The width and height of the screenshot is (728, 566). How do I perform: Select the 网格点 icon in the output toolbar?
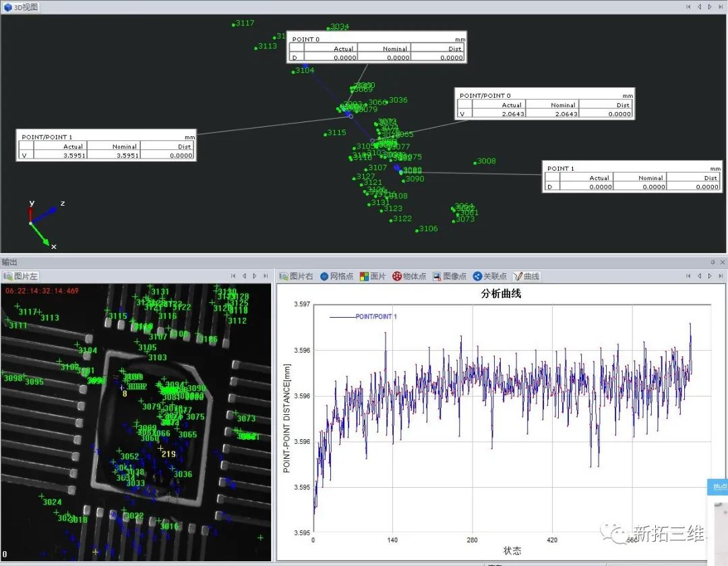324,276
